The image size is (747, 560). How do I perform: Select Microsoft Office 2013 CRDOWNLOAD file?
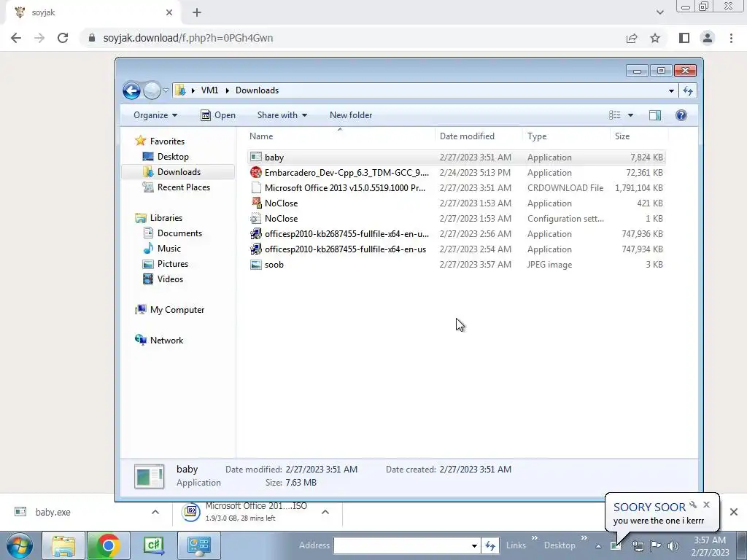(456, 187)
